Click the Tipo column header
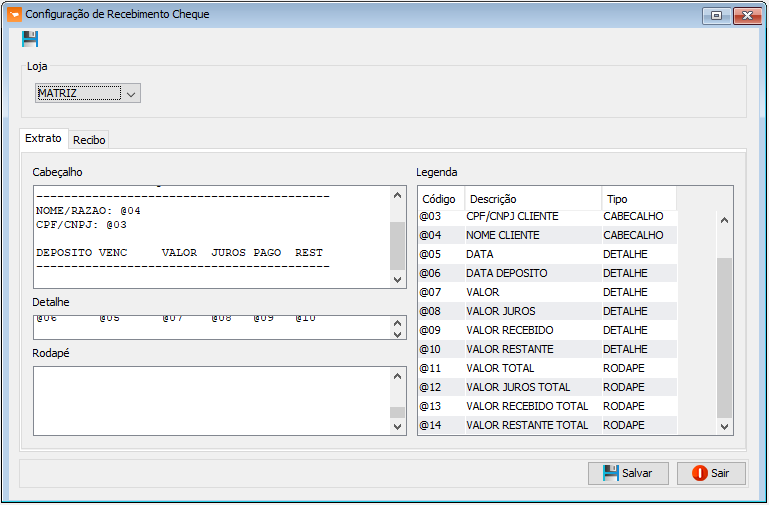Viewport: 769px width, 505px height. coord(639,199)
